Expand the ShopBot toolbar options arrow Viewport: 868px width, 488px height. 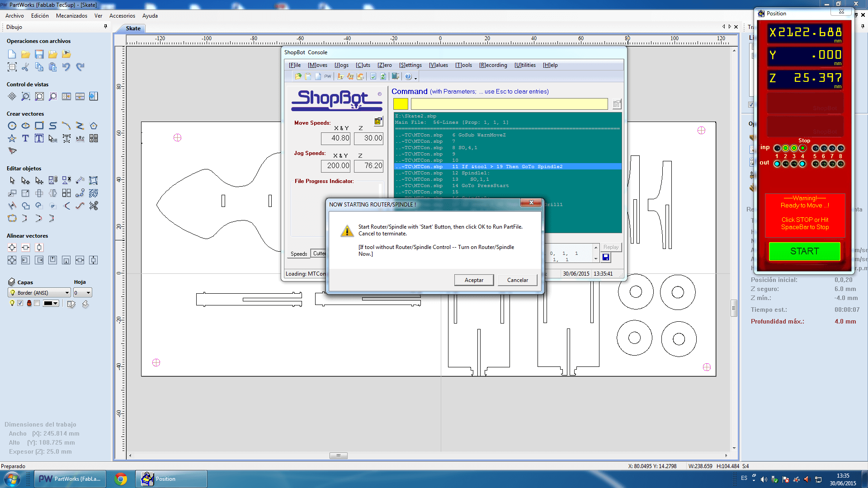pyautogui.click(x=416, y=78)
